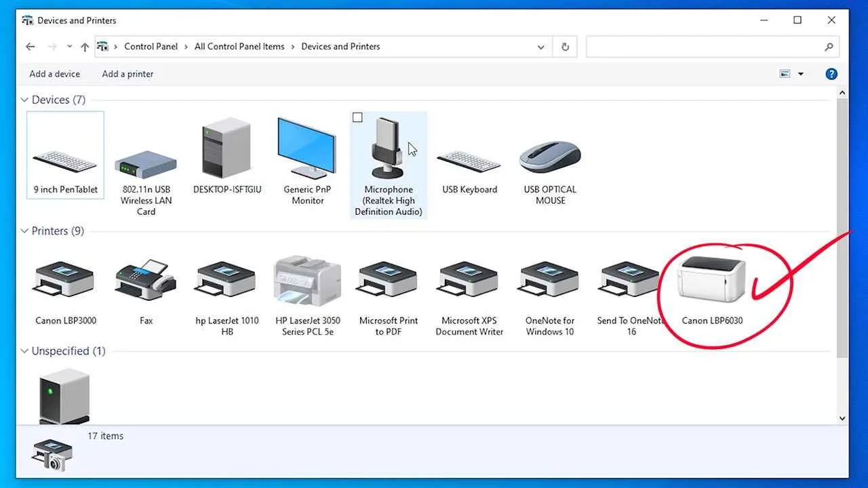Select the 802.11n USB Wireless LAN Card icon
Image resolution: width=868 pixels, height=488 pixels.
click(146, 163)
